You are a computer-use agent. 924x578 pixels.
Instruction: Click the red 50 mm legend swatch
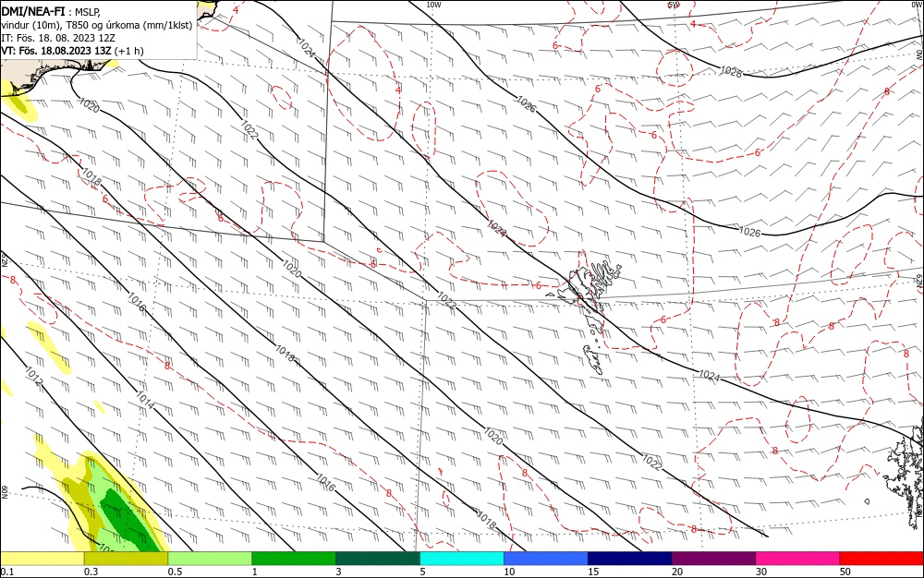point(881,559)
